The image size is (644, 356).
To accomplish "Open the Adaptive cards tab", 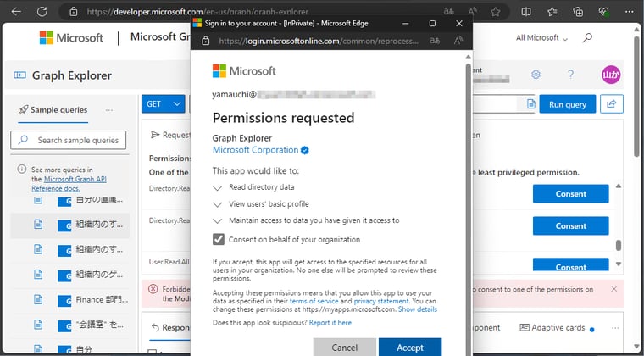I will [x=552, y=328].
